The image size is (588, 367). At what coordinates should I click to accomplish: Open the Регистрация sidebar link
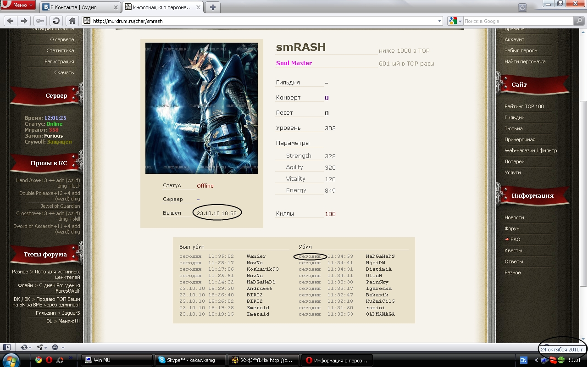(x=59, y=61)
